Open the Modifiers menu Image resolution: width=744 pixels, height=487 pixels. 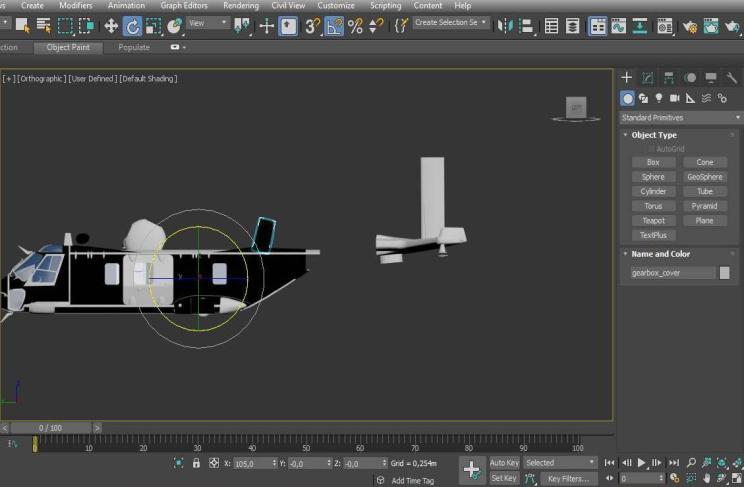(76, 6)
